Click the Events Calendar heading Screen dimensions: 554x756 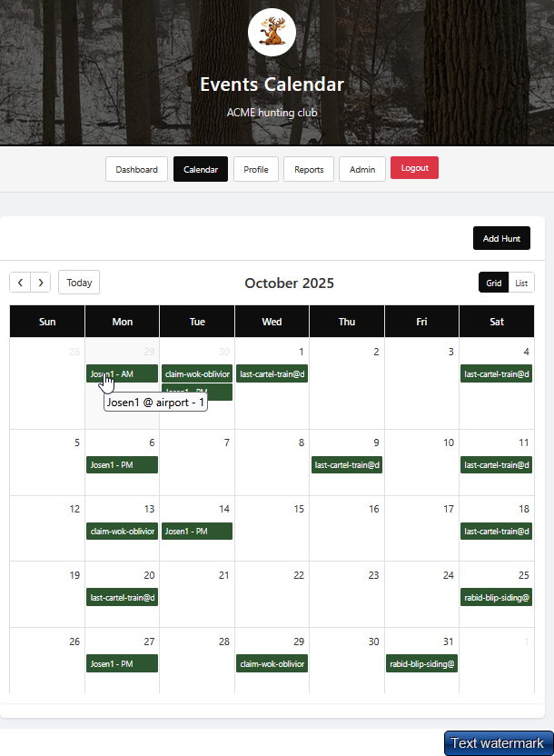(x=272, y=85)
